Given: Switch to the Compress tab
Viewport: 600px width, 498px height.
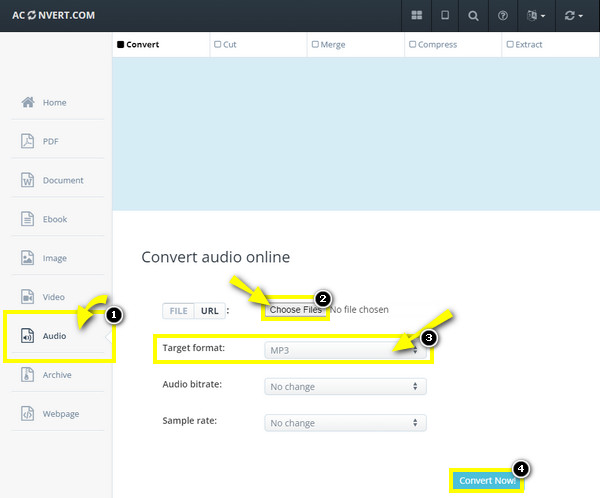Looking at the screenshot, I should (433, 44).
